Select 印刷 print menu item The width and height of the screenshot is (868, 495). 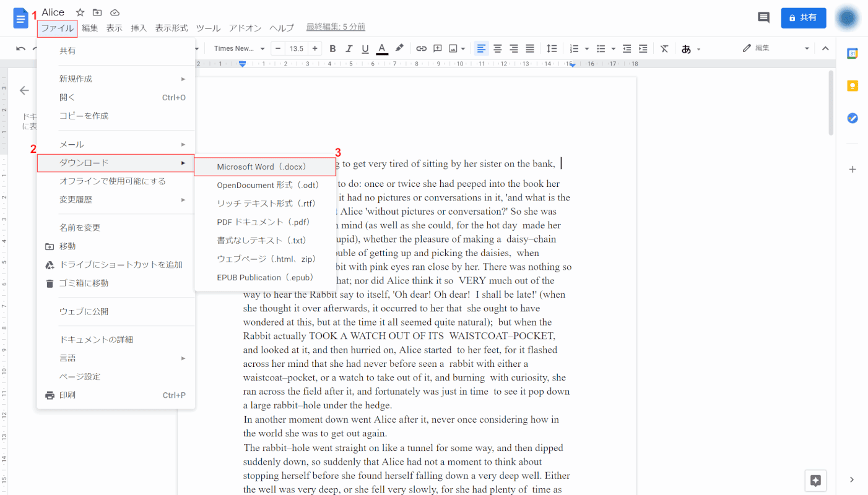116,395
